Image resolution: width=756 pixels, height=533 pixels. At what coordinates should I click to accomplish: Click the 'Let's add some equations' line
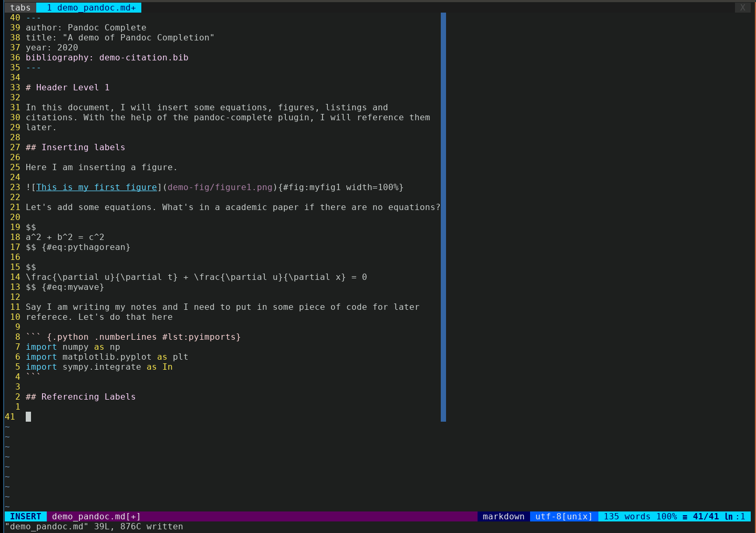(233, 207)
